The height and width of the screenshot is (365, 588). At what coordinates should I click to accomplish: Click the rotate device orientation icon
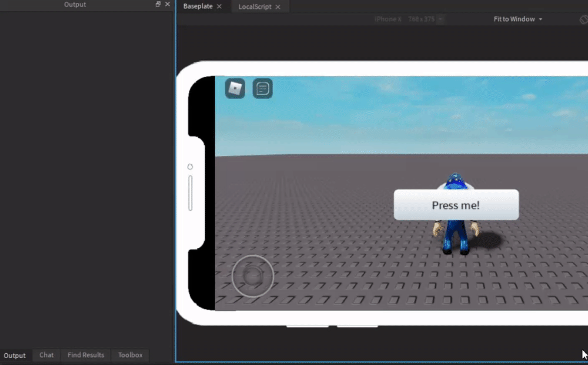coord(583,19)
